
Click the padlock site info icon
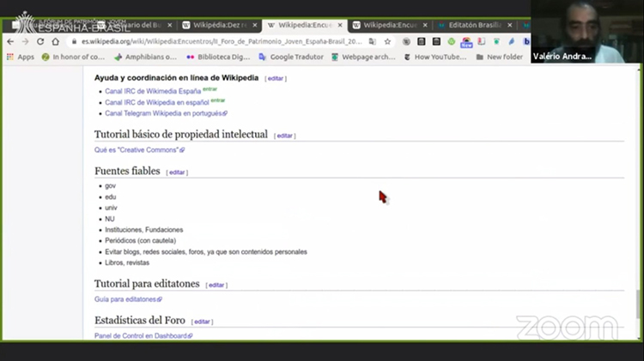[x=75, y=41]
